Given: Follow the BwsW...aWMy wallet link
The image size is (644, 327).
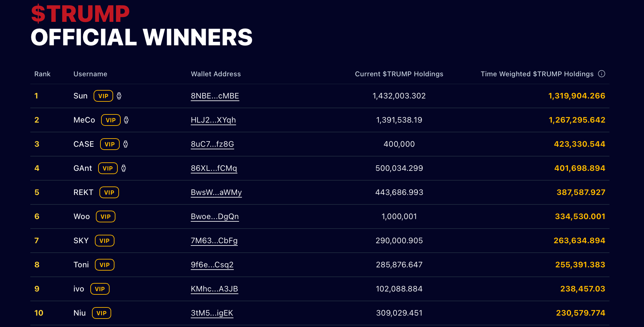Looking at the screenshot, I should click(x=216, y=192).
